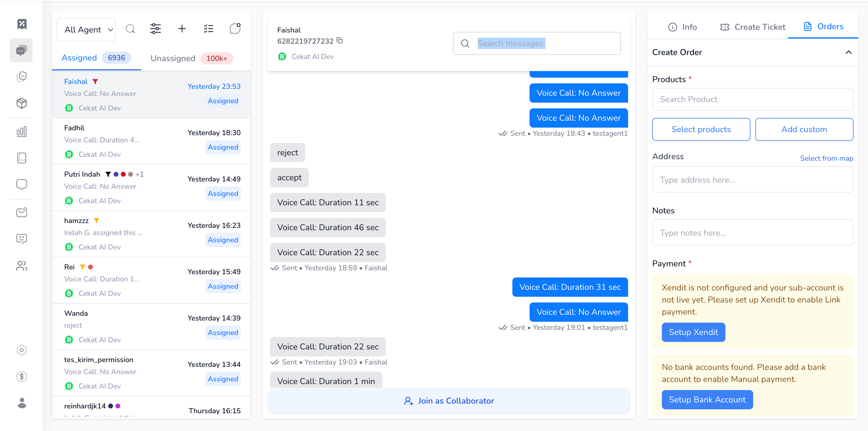This screenshot has height=431, width=868.
Task: Click the search conversations magnifier icon
Action: pos(130,29)
